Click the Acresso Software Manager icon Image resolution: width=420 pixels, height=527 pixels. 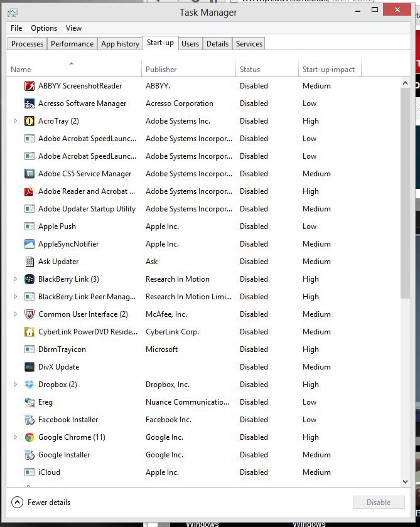30,104
